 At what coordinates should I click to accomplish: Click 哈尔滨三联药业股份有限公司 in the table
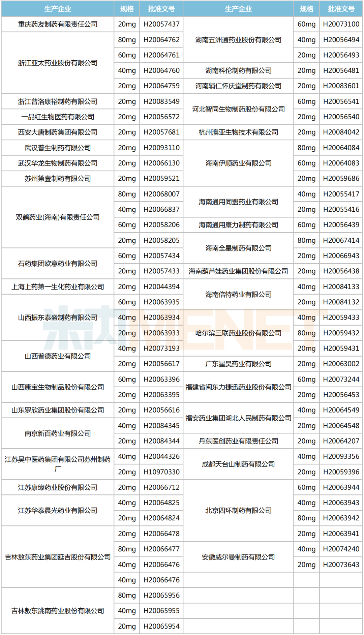pos(238,333)
